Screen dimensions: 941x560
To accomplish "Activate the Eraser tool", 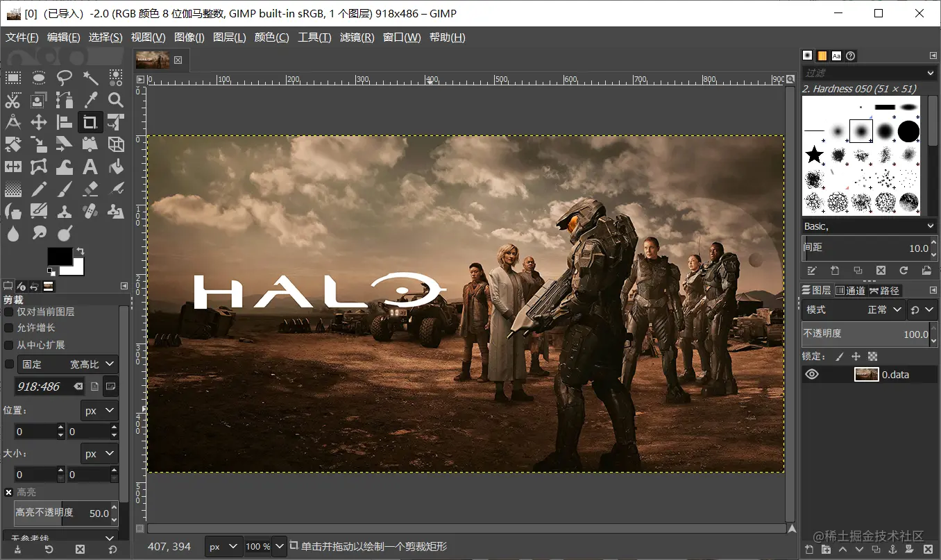I will pyautogui.click(x=90, y=189).
